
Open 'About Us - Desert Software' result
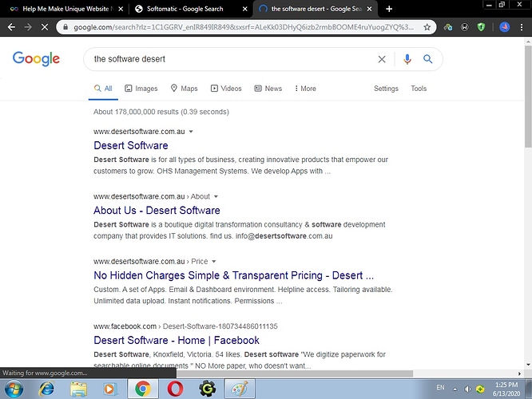coord(157,211)
